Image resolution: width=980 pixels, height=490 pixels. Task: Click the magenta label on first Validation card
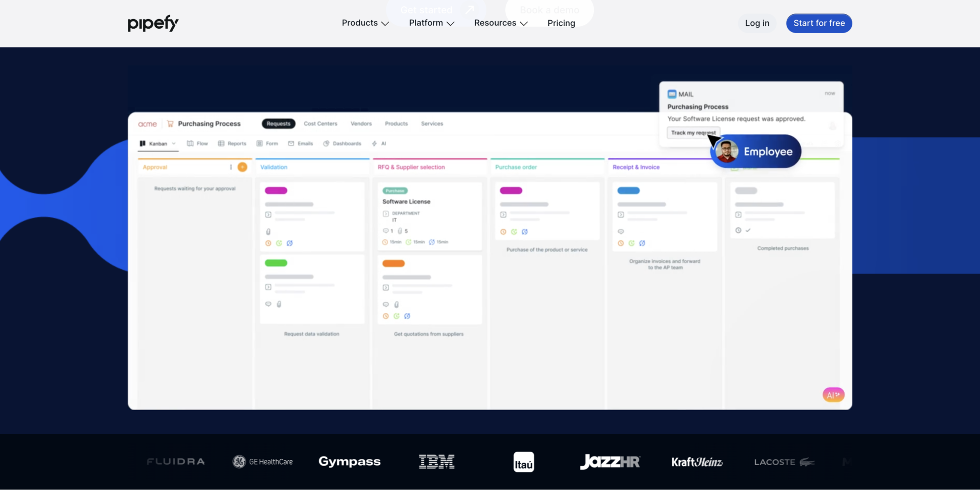pyautogui.click(x=276, y=190)
